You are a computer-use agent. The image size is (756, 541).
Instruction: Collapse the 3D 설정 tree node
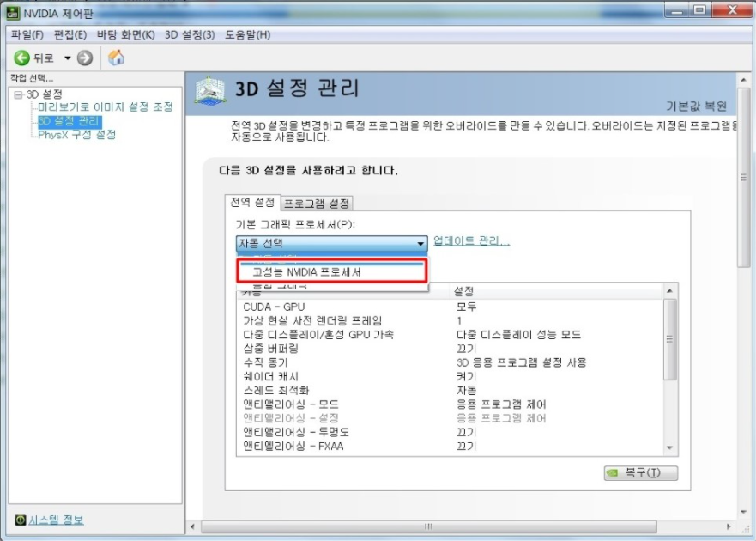tap(18, 94)
